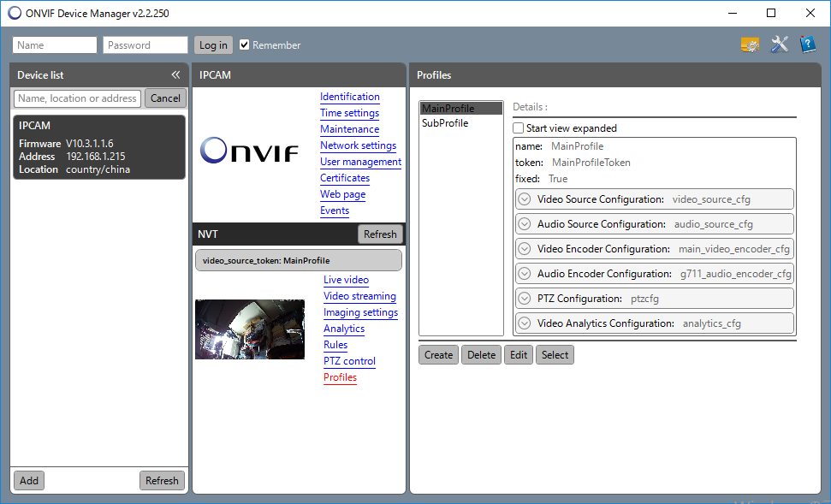Click the address 192.168.1.215
The width and height of the screenshot is (831, 504).
point(95,157)
